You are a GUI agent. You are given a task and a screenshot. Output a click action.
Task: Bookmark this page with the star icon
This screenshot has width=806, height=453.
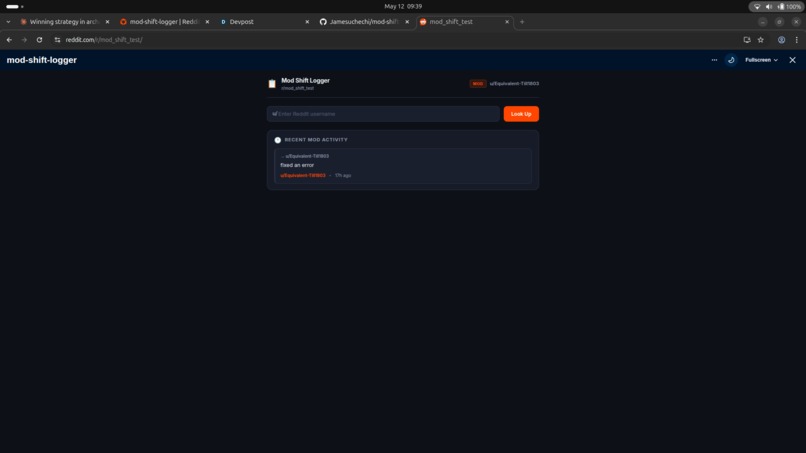[761, 40]
